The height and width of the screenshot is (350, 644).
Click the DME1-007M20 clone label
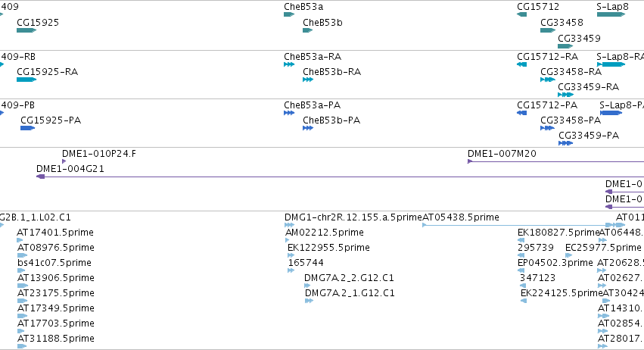pos(502,153)
